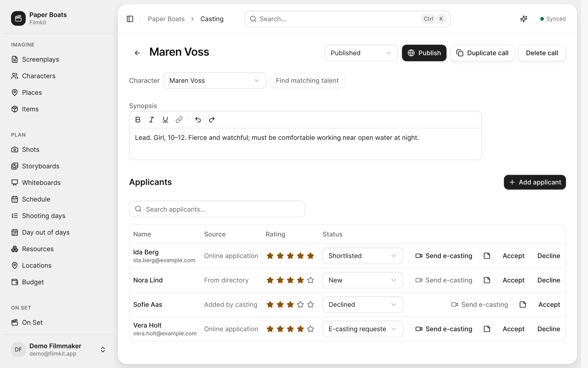Change Nora Lind's New status dropdown
The height and width of the screenshot is (368, 588).
click(363, 280)
